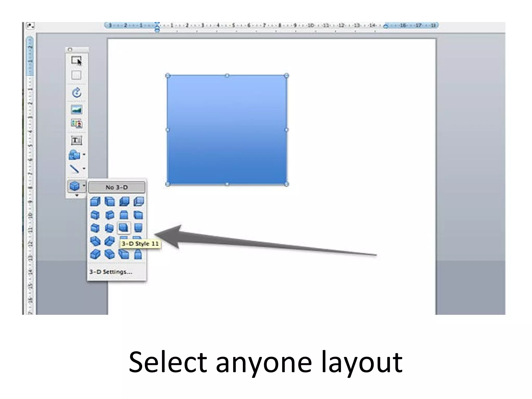Apply 3-D Style 12 in third row
The image size is (532, 399).
[x=138, y=228]
